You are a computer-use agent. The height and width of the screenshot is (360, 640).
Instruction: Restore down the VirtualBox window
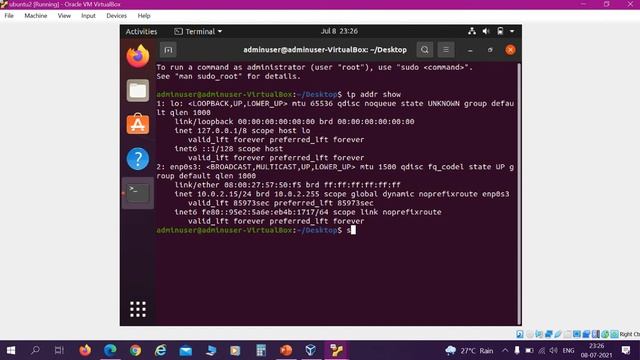click(x=607, y=4)
